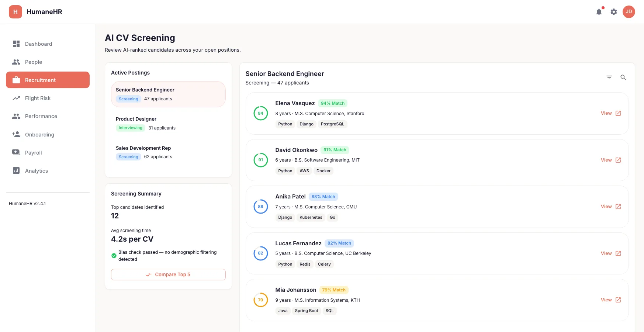Click the Go skill tag
Screen dimensions: 644x332
332,218
